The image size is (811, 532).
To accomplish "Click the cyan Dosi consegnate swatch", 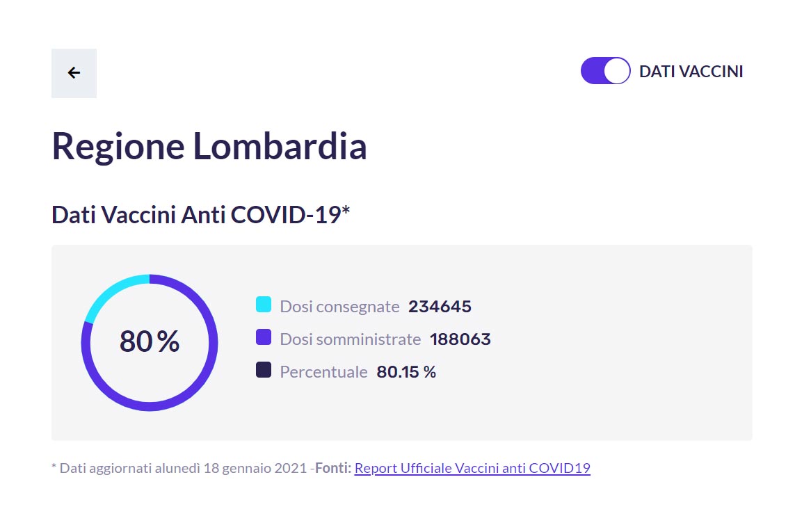I will (x=264, y=305).
